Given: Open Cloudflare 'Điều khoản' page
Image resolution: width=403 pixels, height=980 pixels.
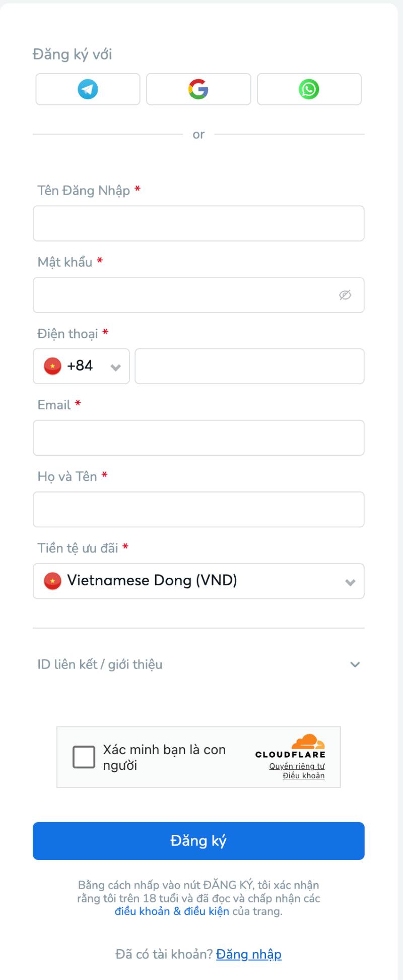Looking at the screenshot, I should pyautogui.click(x=304, y=776).
